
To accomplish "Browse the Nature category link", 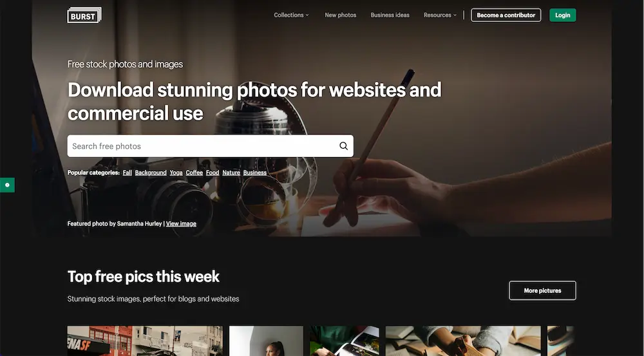I will click(x=231, y=173).
